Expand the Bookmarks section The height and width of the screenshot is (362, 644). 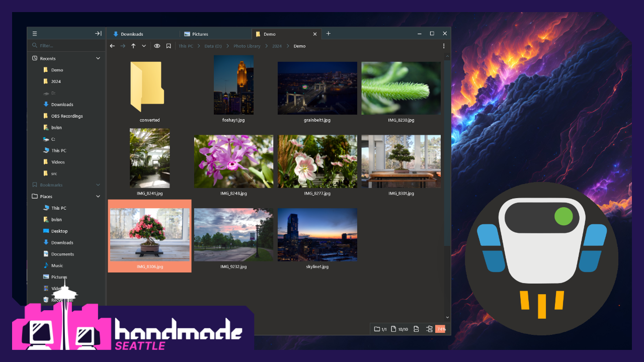click(98, 185)
